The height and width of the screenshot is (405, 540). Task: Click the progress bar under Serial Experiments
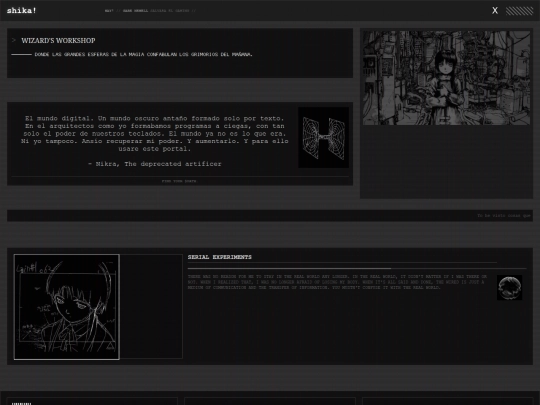pyautogui.click(x=357, y=268)
